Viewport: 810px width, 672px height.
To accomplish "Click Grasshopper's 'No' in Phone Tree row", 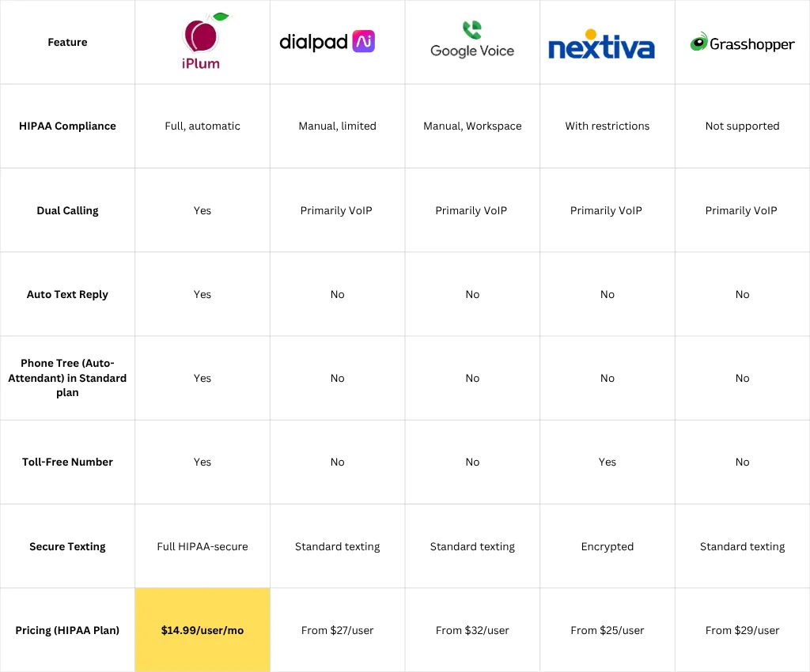I will (x=742, y=378).
